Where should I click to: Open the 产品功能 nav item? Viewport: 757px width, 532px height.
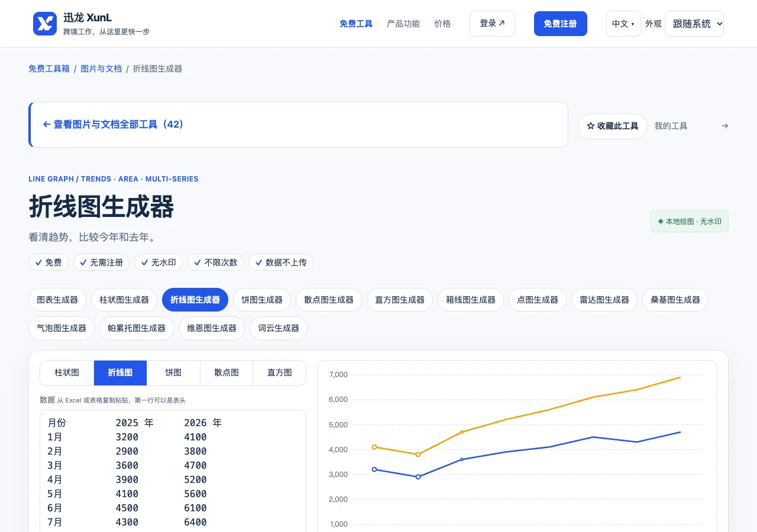coord(403,24)
